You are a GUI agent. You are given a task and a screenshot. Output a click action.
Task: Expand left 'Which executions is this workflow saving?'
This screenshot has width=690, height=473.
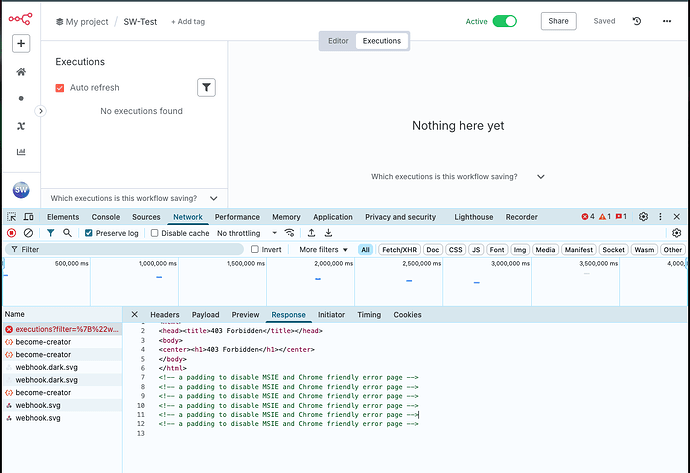point(134,198)
